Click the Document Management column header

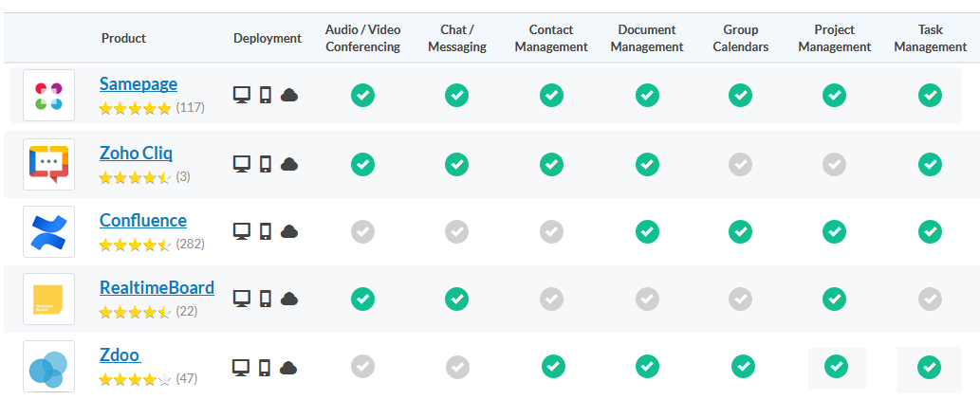point(647,38)
